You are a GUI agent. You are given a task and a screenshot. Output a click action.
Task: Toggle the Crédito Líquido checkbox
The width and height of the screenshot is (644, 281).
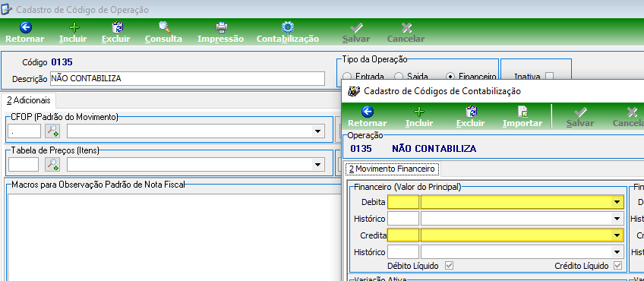coord(617,266)
